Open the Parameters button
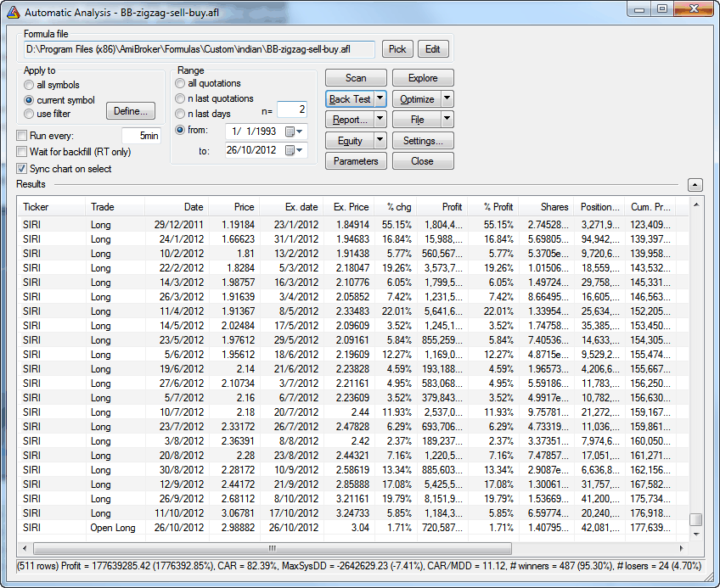 [x=356, y=161]
